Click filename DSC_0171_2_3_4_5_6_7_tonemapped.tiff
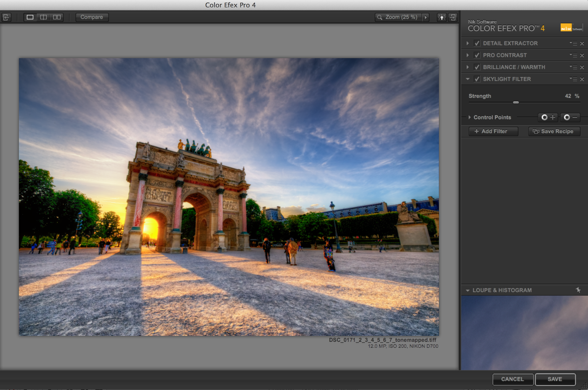This screenshot has height=390, width=588. click(x=382, y=340)
